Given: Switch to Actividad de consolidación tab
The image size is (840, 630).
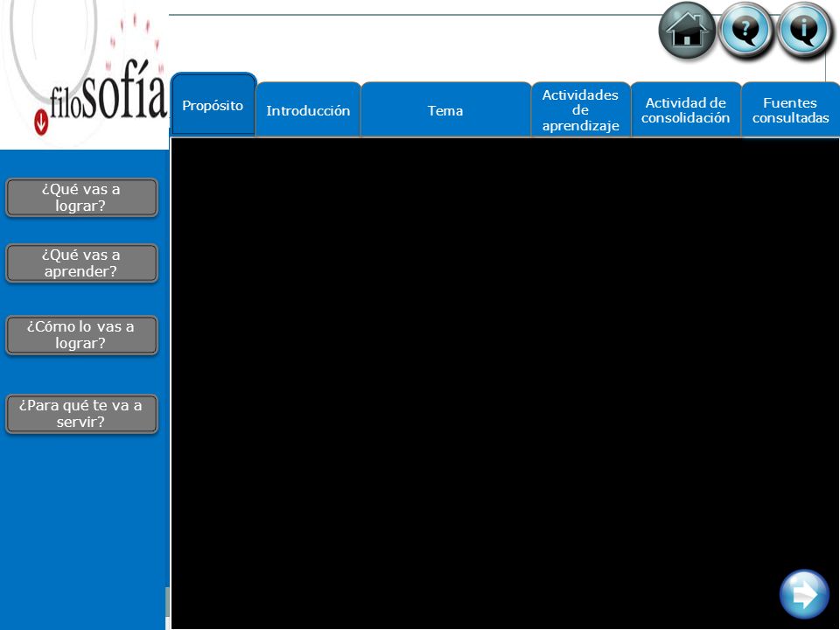Looking at the screenshot, I should (x=686, y=110).
